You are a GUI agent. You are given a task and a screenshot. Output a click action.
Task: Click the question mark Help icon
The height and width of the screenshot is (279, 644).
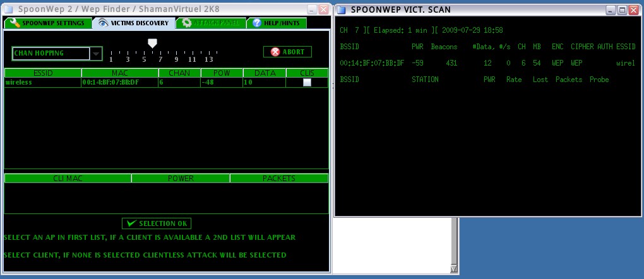coord(257,23)
